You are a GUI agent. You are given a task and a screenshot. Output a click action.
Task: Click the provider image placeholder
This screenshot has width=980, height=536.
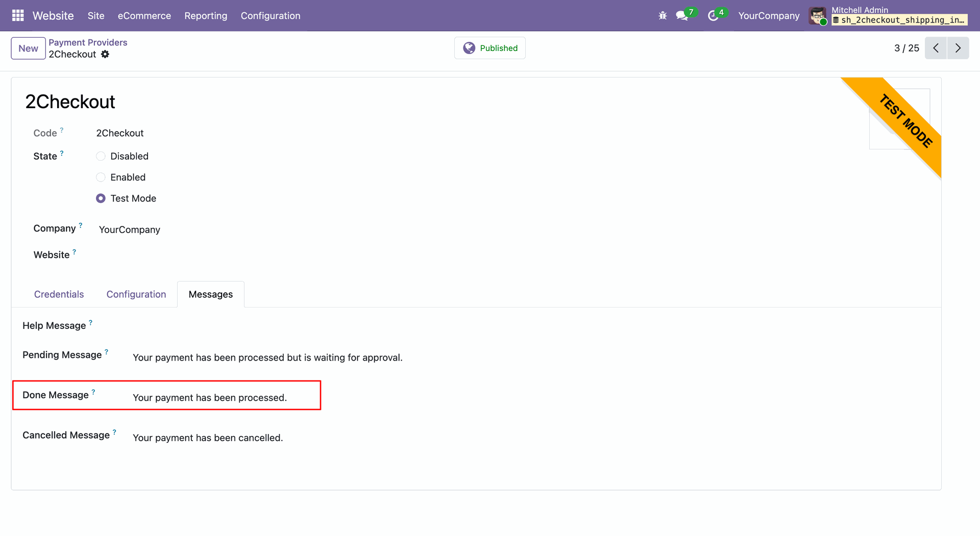click(899, 119)
